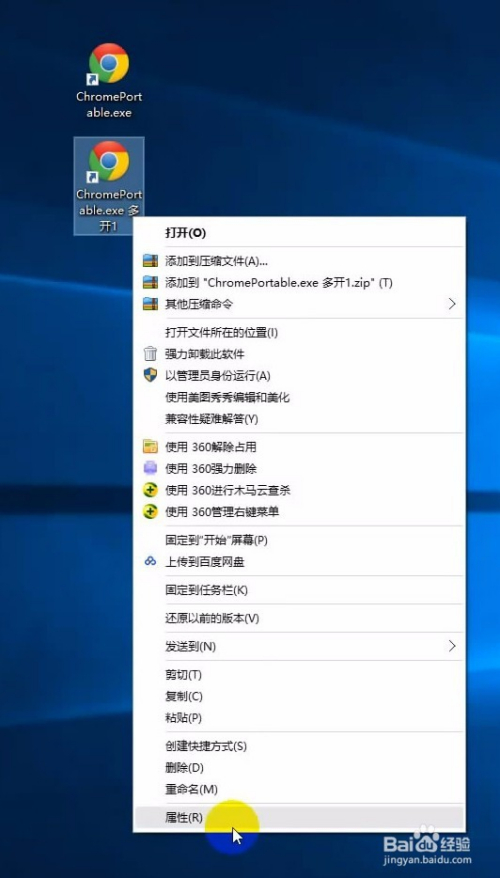
Task: Choose 删除(D) from the menu
Action: [299, 768]
